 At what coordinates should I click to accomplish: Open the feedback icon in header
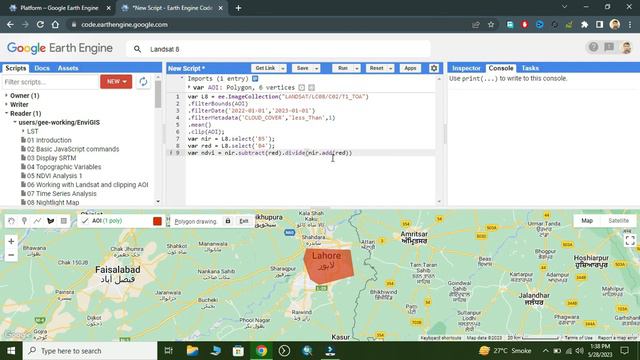click(609, 47)
